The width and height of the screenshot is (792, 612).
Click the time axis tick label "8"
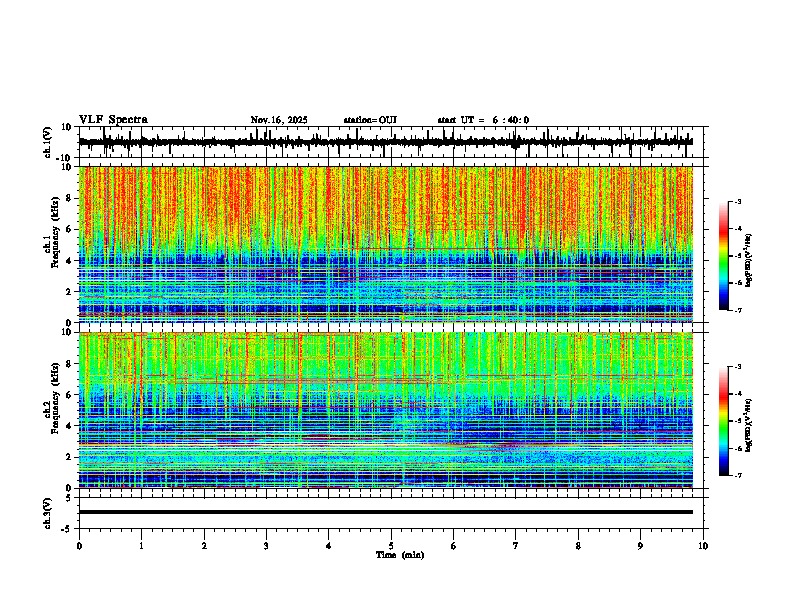[x=578, y=546]
